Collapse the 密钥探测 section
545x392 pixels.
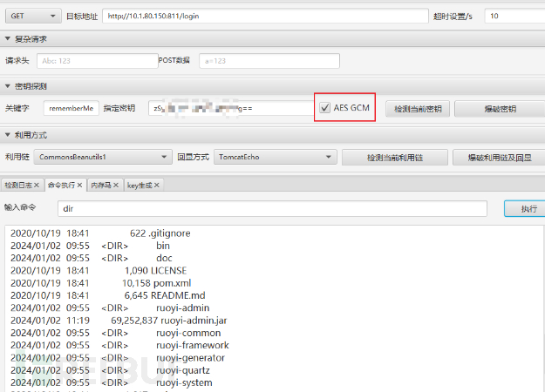[8, 87]
